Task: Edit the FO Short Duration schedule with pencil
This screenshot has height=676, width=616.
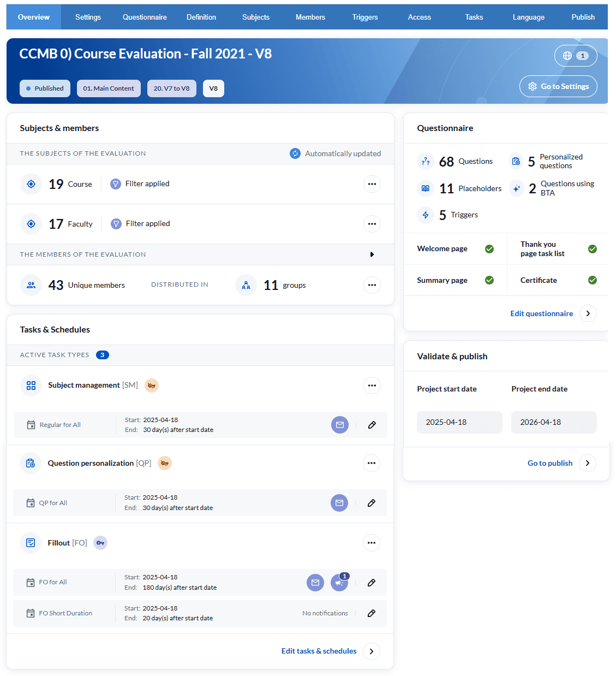Action: click(x=371, y=613)
